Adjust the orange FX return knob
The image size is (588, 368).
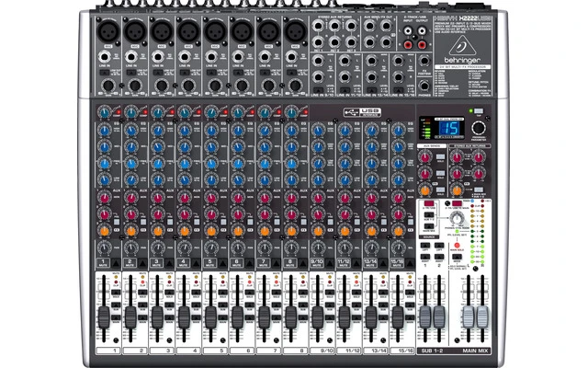(x=457, y=190)
